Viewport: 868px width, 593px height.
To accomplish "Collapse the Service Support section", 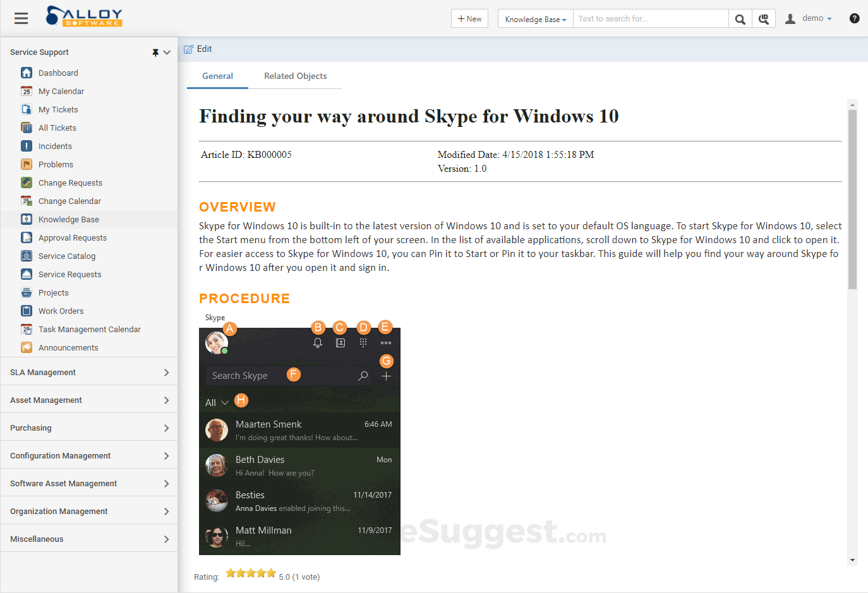I will click(x=167, y=52).
